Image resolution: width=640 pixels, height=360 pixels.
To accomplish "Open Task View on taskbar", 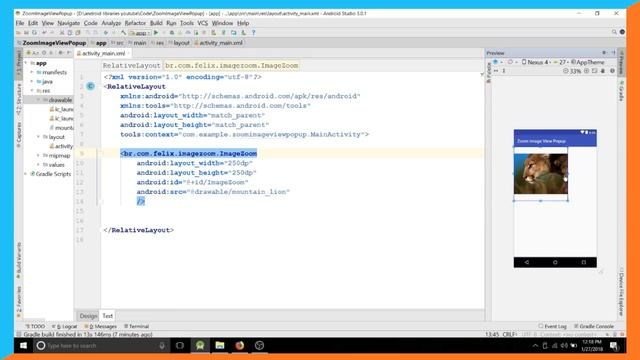I will (180, 346).
